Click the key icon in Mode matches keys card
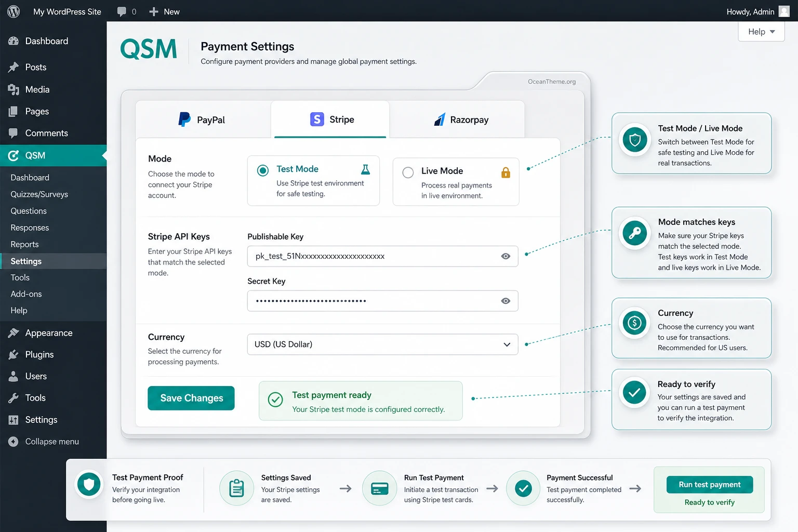 [x=634, y=233]
